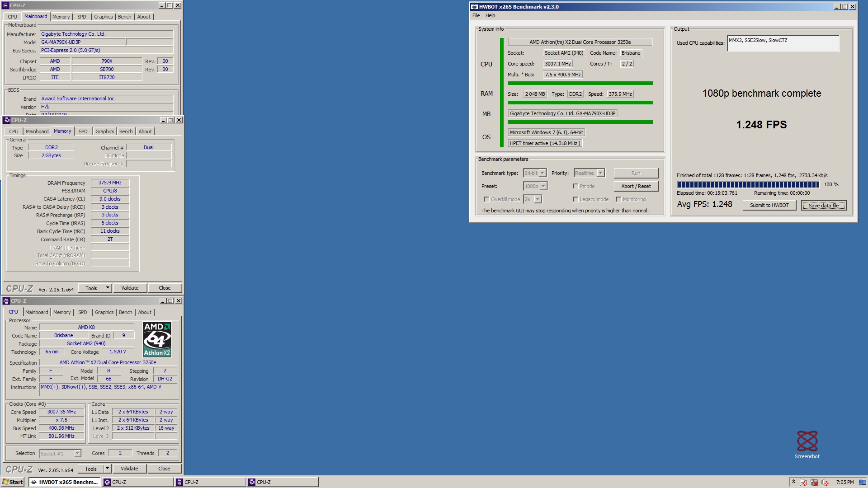Minimize the CPU-Z Memory window
The width and height of the screenshot is (868, 488).
163,120
